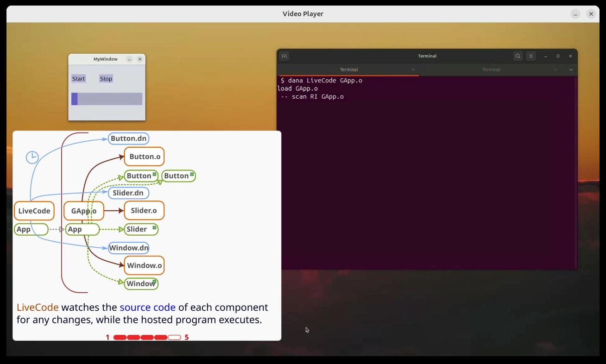Viewport: 606px width, 364px height.
Task: Switch to the second Terminal tab
Action: (x=491, y=70)
